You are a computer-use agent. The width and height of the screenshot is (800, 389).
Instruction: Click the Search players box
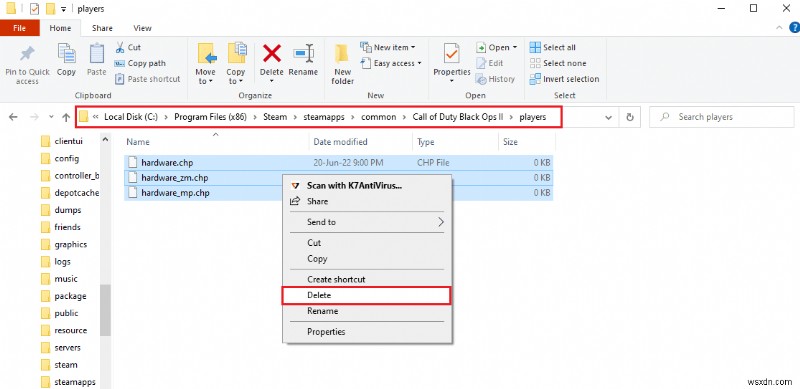point(721,117)
